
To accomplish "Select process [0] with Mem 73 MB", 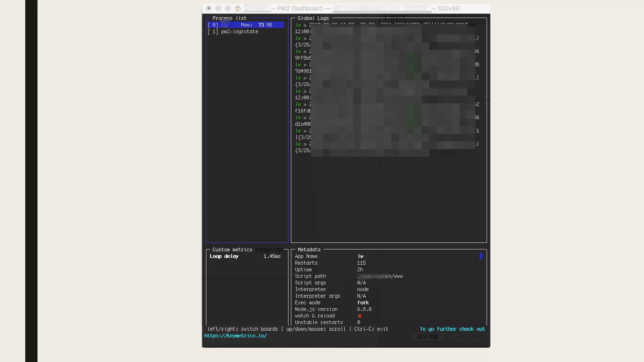I will [x=245, y=25].
